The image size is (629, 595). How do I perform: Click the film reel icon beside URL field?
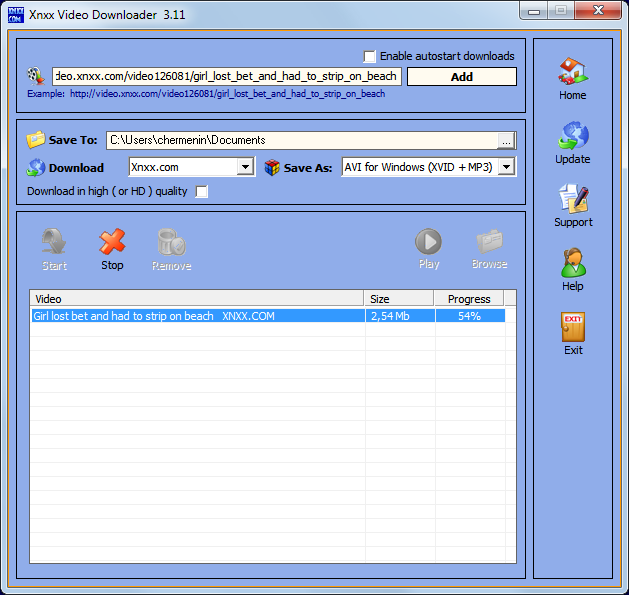pyautogui.click(x=36, y=76)
